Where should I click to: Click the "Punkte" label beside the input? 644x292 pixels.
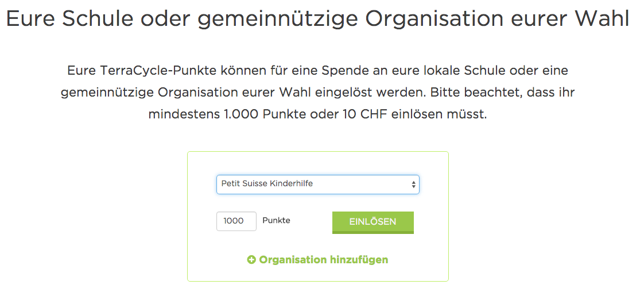[x=276, y=221]
